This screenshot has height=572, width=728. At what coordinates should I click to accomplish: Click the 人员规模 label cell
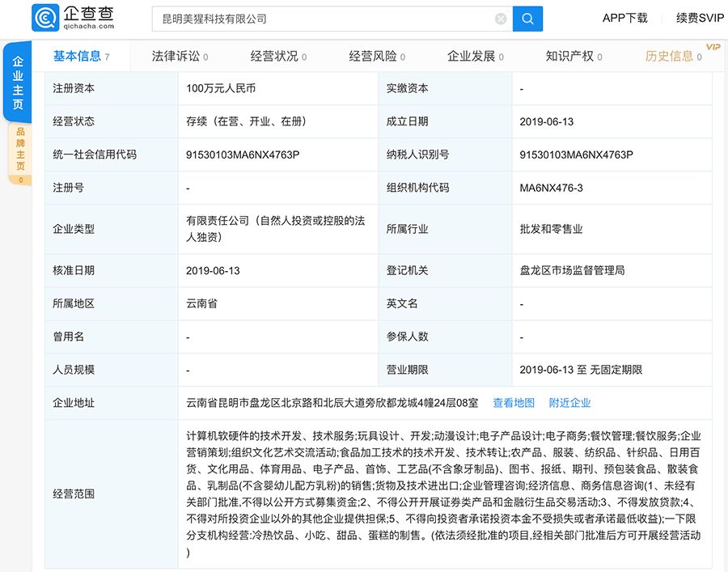click(111, 370)
